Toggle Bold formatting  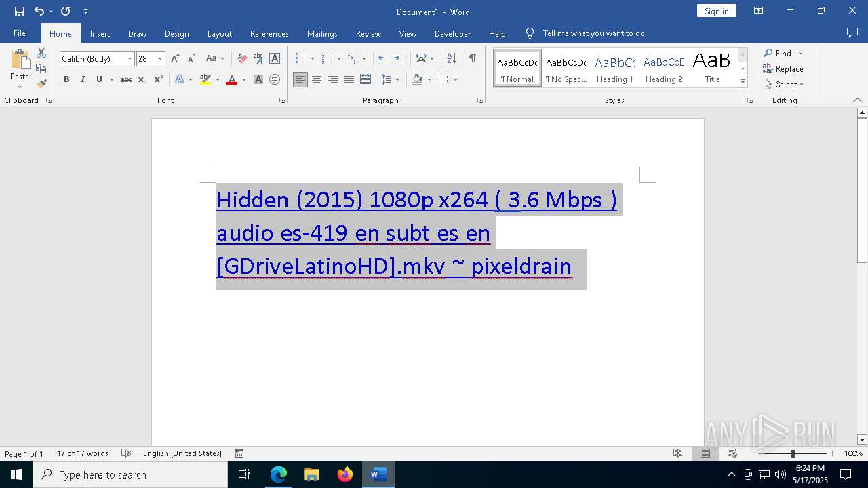click(66, 79)
